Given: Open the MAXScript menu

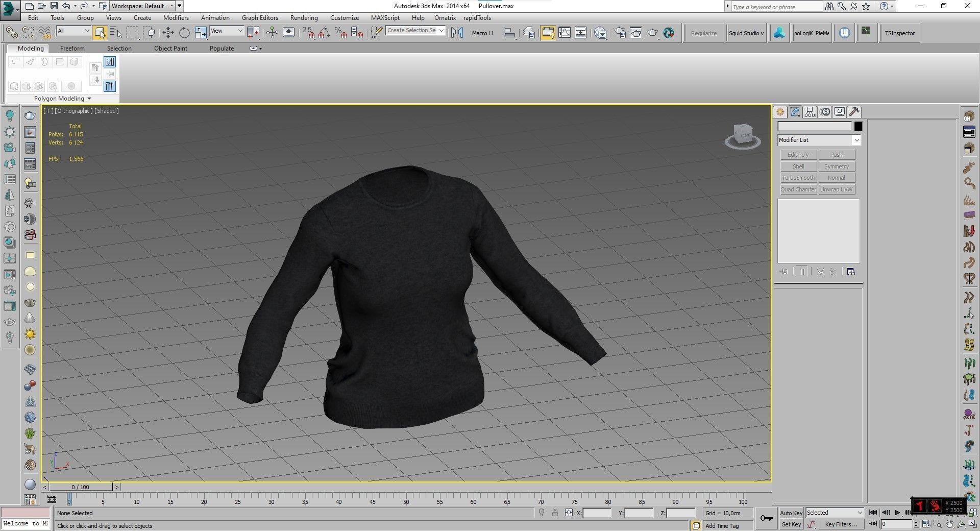Looking at the screenshot, I should (x=385, y=18).
